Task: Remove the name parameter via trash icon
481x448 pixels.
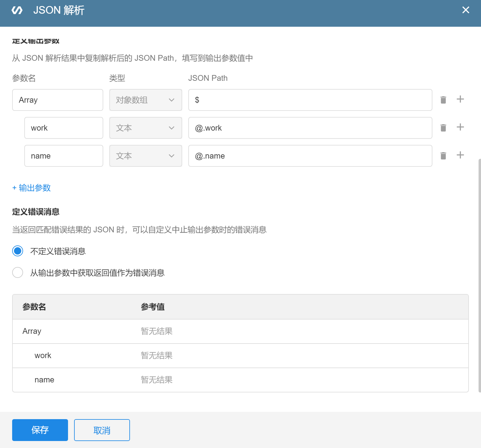Action: [x=443, y=156]
